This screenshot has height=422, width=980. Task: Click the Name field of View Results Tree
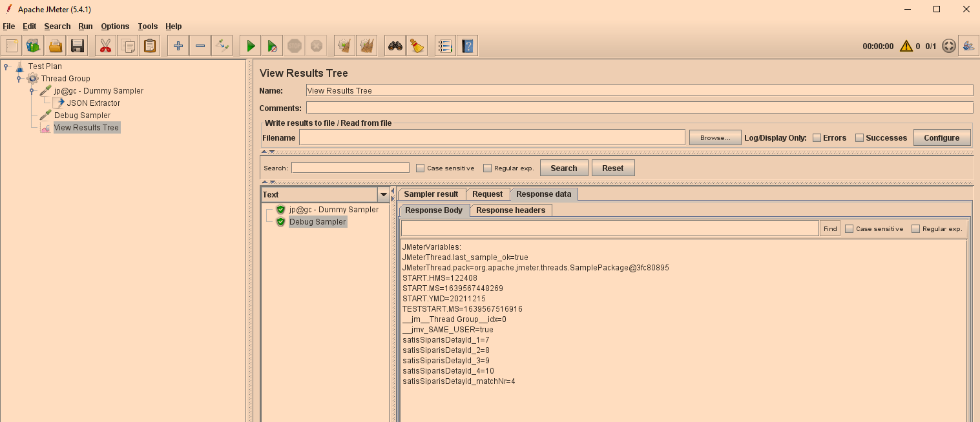click(639, 90)
